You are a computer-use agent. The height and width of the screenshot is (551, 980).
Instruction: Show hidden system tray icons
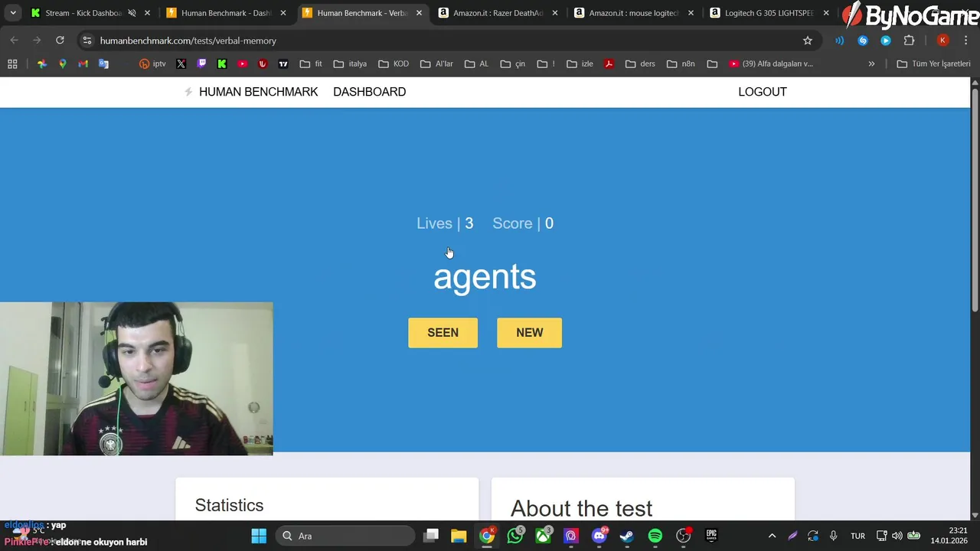click(772, 536)
